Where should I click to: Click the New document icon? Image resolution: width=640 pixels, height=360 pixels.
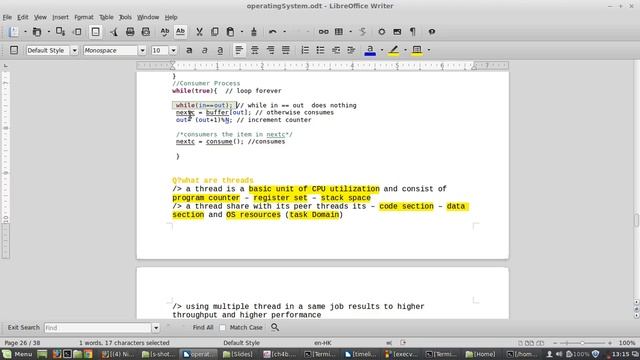[x=13, y=32]
